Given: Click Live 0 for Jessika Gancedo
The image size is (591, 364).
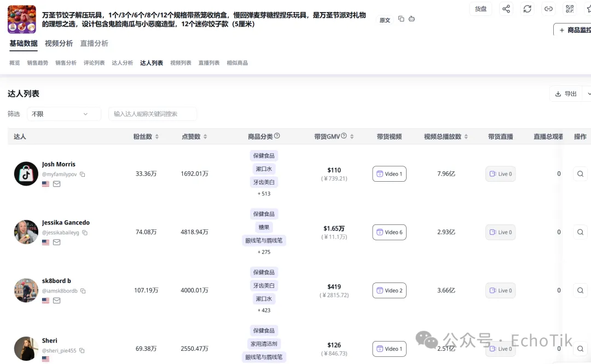Looking at the screenshot, I should (501, 232).
